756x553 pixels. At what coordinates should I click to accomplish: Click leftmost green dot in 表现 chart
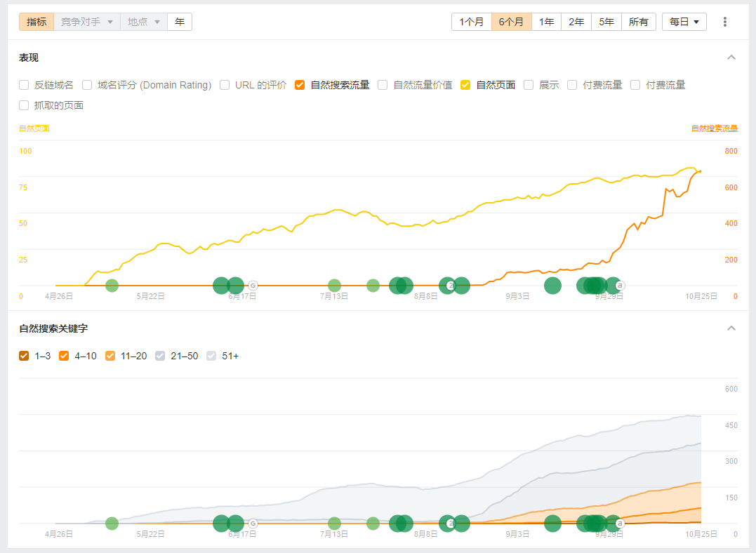[112, 286]
